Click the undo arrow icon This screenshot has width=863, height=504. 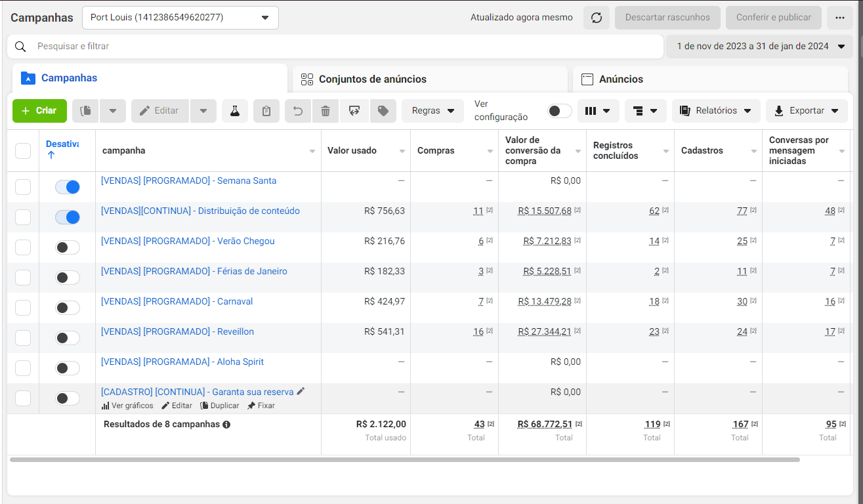coord(298,111)
